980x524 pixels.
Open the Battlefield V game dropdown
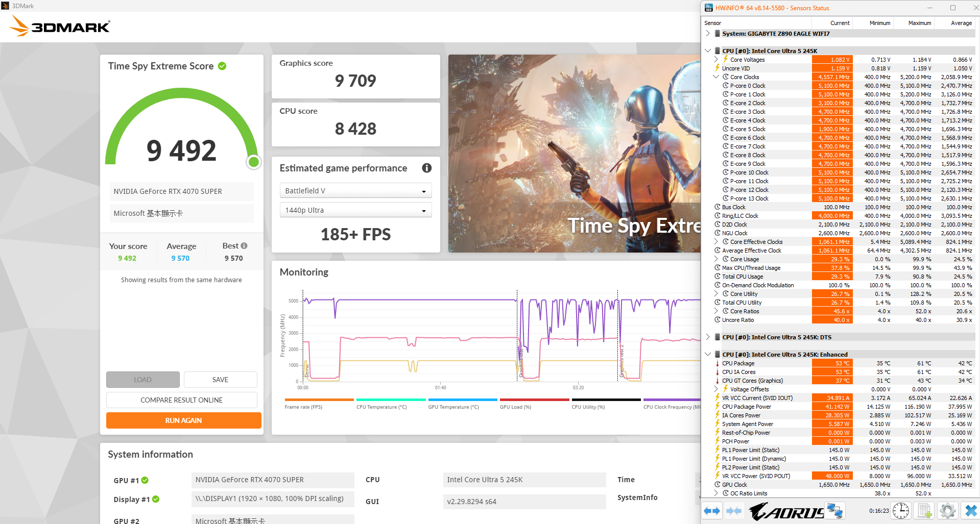pos(355,191)
